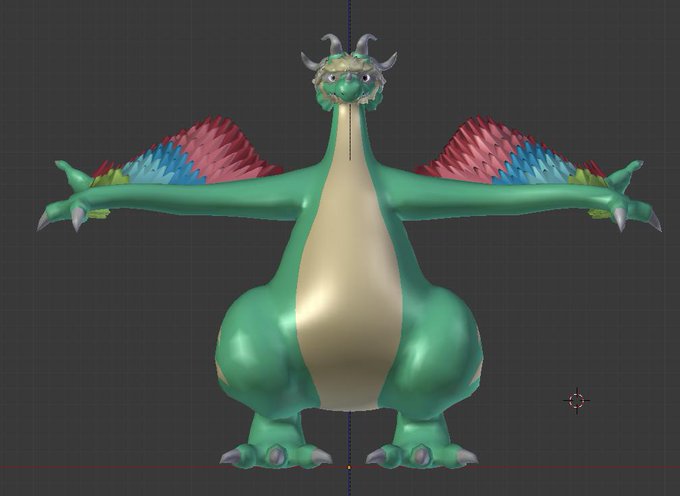Click the 3D cursor crosshair in viewport
The width and height of the screenshot is (680, 496).
(576, 401)
